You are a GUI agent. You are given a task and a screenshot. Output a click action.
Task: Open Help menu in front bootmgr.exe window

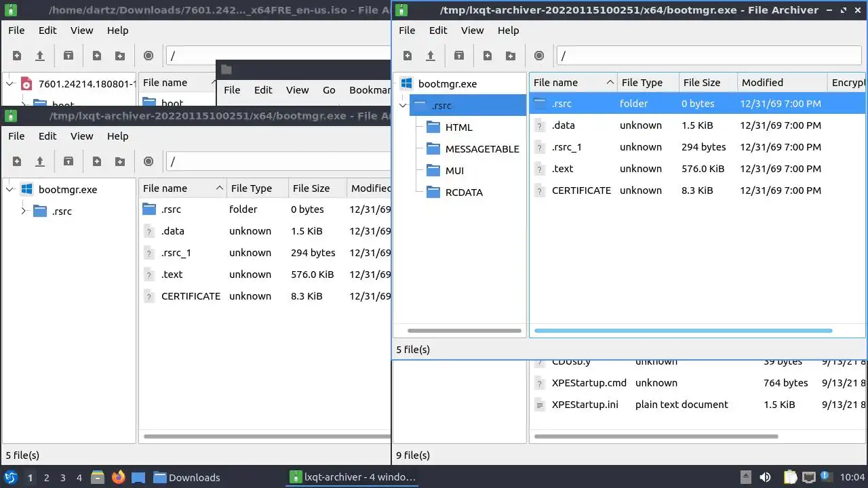508,30
